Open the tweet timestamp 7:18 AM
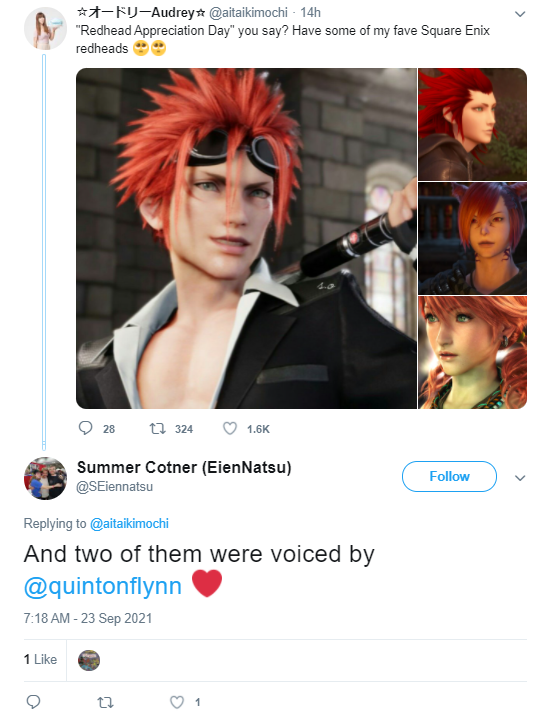The width and height of the screenshot is (552, 716). coord(88,618)
